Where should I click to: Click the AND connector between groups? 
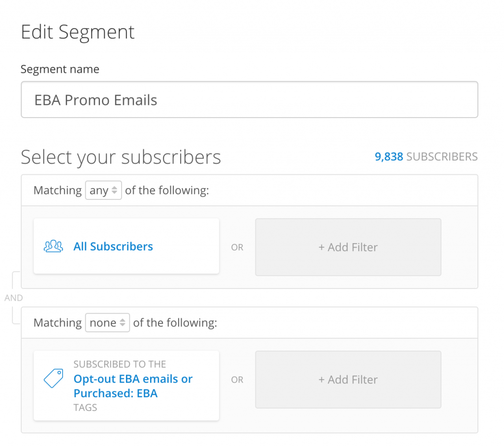tap(13, 298)
